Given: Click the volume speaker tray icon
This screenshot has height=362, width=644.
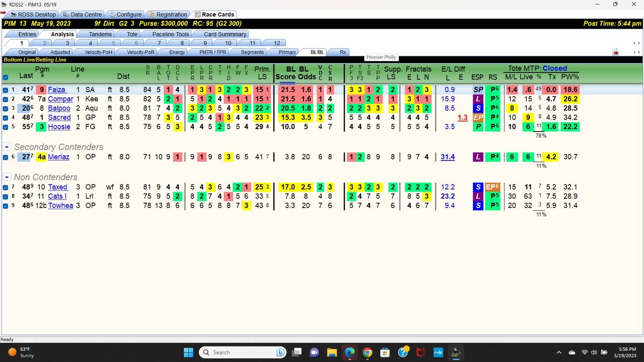Looking at the screenshot, I should tap(594, 353).
